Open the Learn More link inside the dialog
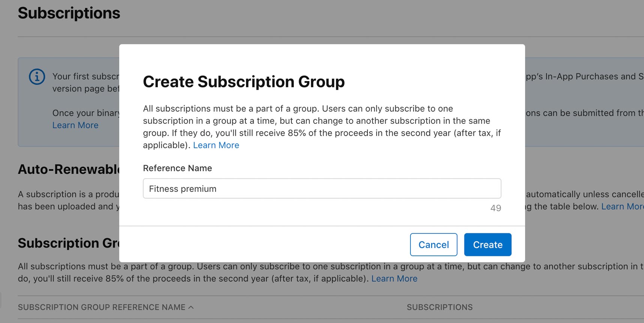The image size is (644, 323). pos(216,145)
